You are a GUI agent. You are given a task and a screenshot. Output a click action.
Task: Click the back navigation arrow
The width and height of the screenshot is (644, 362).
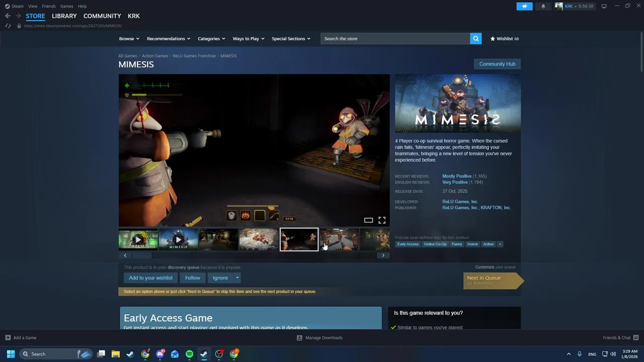(x=8, y=16)
